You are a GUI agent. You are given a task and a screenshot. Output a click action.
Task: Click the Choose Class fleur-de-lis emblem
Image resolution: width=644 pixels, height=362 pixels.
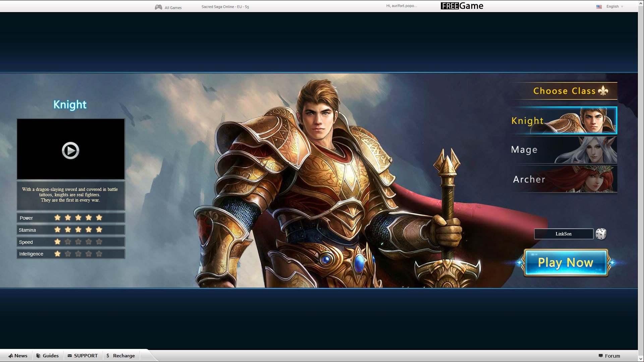click(603, 91)
